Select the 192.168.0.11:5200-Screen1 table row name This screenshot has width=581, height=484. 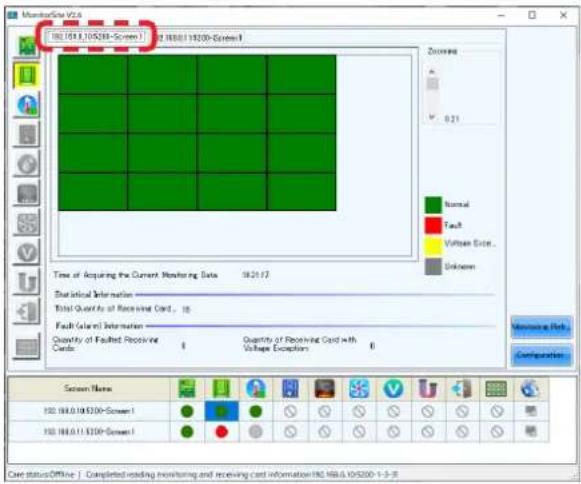(89, 431)
